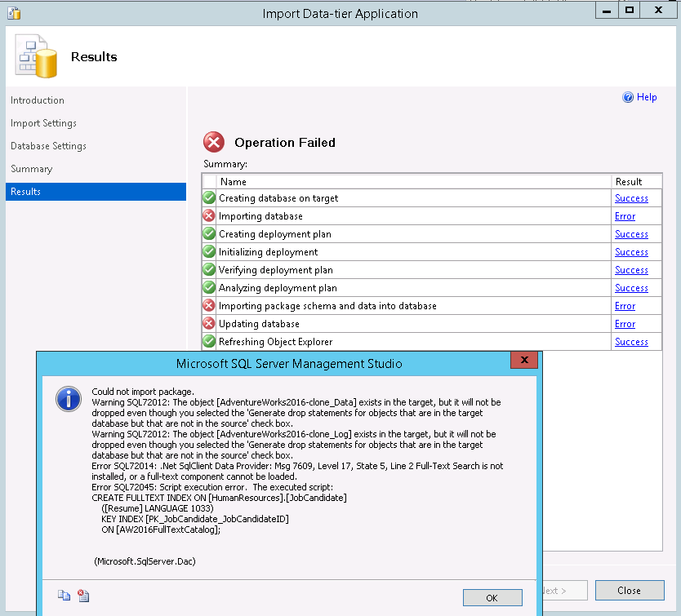Click the copy message text icon in dialog

pos(64,595)
